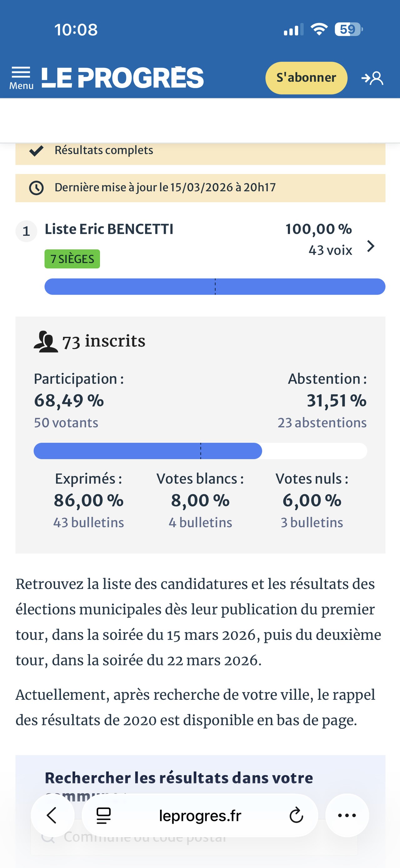Tap the Le Progrès logo

click(122, 78)
